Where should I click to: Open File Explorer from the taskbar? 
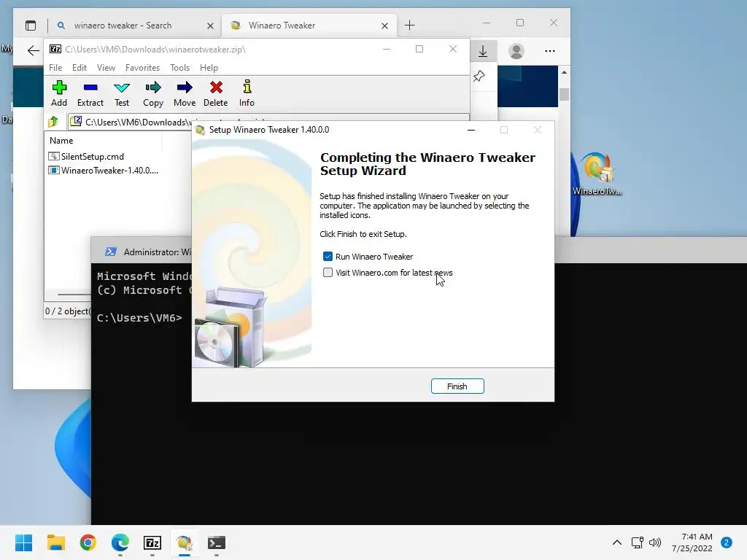pyautogui.click(x=55, y=542)
